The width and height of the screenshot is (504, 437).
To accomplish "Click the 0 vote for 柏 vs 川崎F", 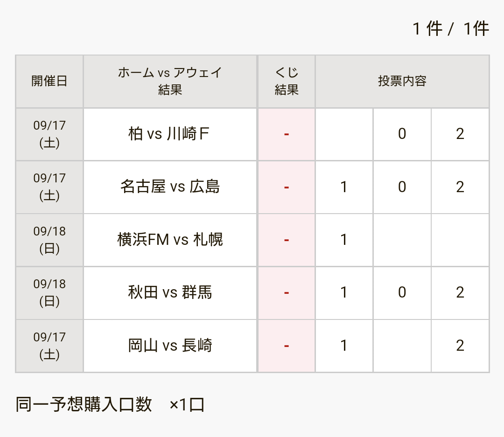I will (x=402, y=134).
